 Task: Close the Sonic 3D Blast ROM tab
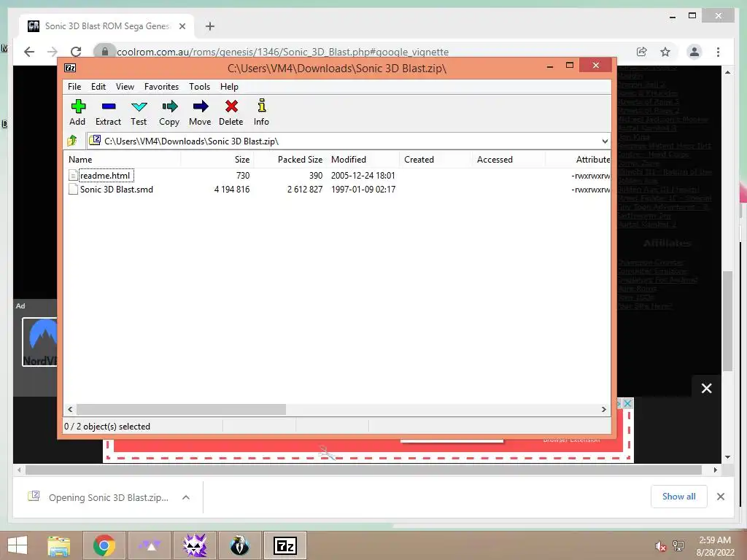point(182,26)
